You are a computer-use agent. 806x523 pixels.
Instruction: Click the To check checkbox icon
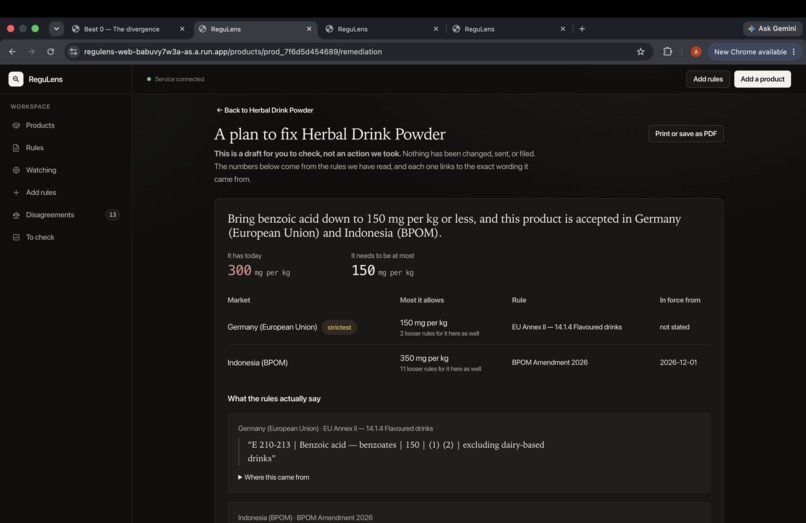click(x=16, y=237)
